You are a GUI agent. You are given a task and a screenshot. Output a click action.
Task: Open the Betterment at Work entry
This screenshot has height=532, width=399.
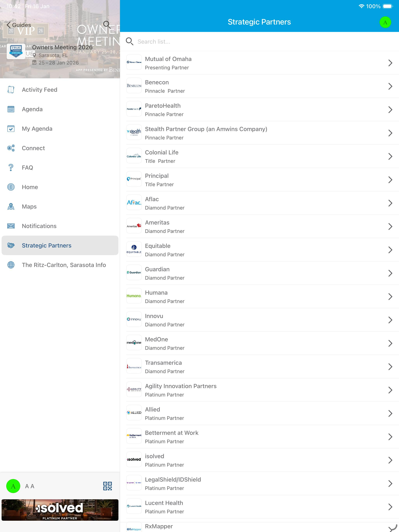[260, 437]
